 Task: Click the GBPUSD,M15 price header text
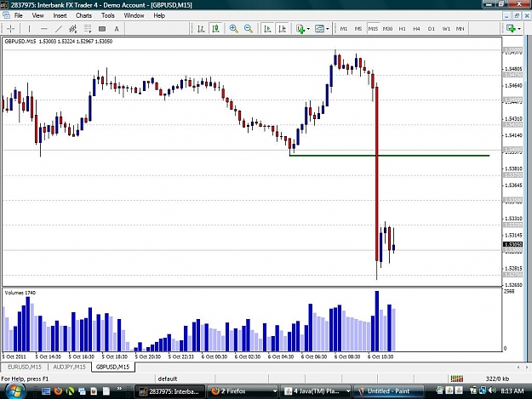pos(59,42)
